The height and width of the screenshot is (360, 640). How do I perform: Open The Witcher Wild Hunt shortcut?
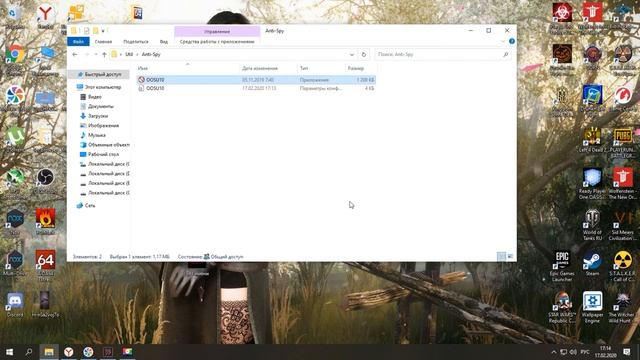pyautogui.click(x=622, y=307)
